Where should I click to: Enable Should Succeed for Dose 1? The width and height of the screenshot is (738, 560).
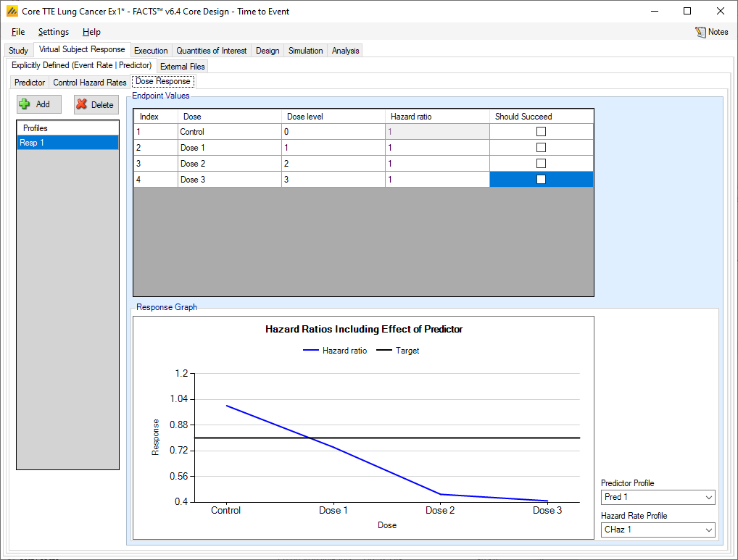(541, 148)
